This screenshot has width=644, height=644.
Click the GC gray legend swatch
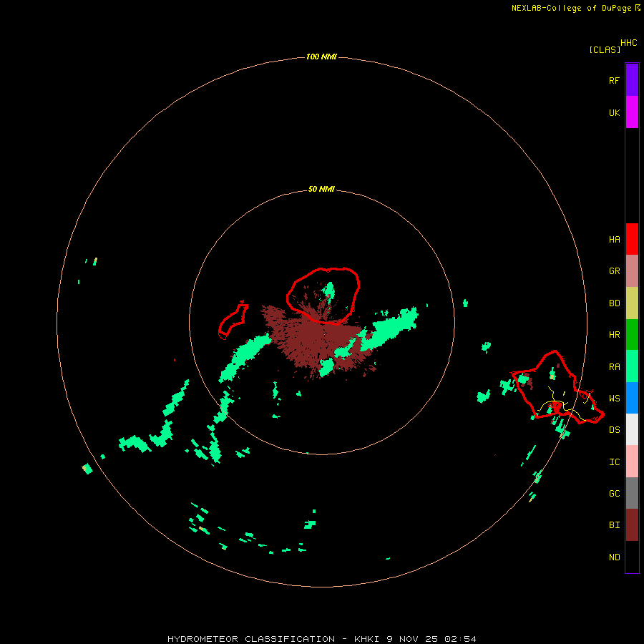tap(632, 493)
